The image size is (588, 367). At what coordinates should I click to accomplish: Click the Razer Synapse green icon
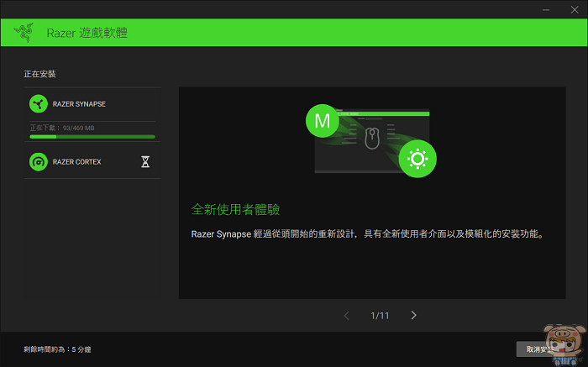click(x=39, y=104)
